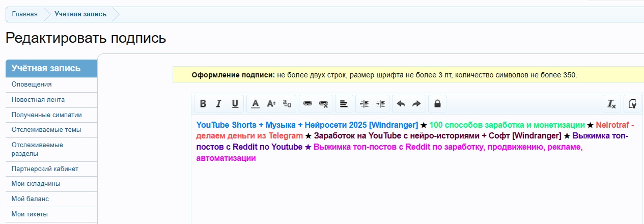Click blue text 'YouTube Shorts + Музыка + Нейросети 2025'

[x=282, y=125]
